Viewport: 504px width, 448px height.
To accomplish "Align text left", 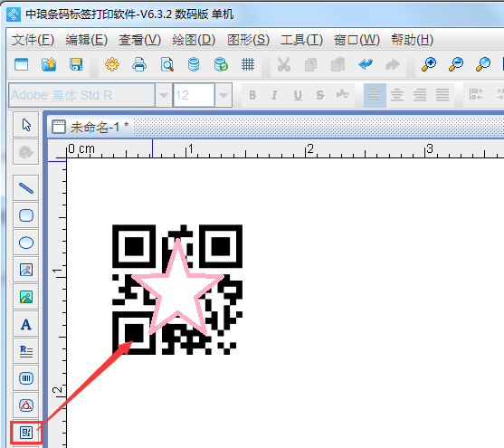I will pyautogui.click(x=375, y=95).
